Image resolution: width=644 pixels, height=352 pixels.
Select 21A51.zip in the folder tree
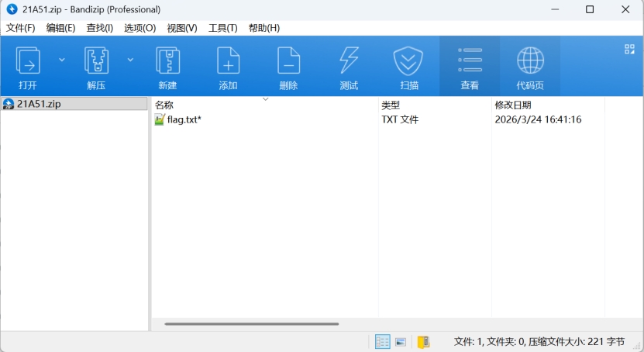pos(74,104)
